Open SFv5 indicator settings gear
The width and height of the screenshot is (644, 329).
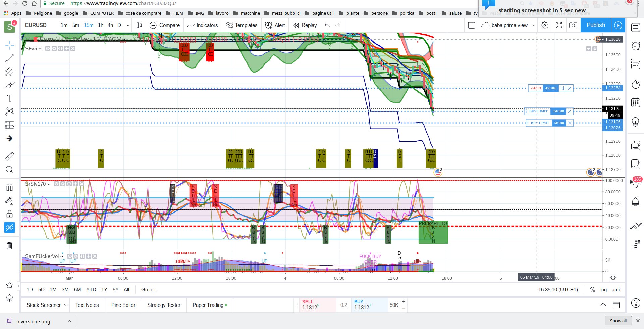point(54,49)
